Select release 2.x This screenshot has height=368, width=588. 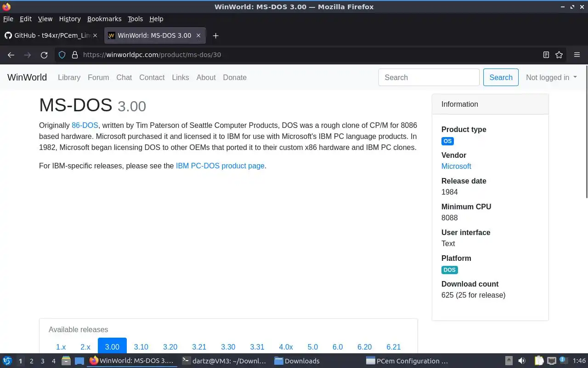(85, 347)
